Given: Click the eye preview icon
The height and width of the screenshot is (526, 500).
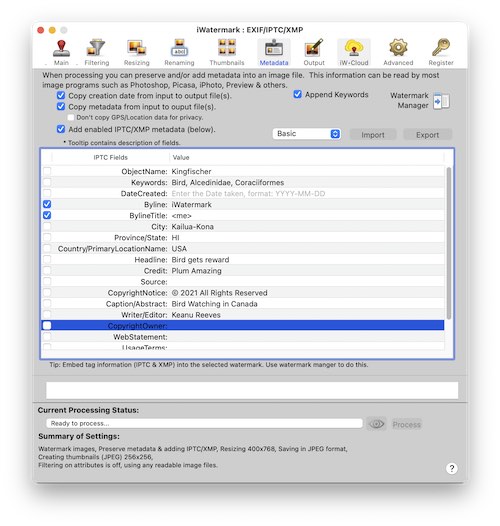Looking at the screenshot, I should [377, 424].
